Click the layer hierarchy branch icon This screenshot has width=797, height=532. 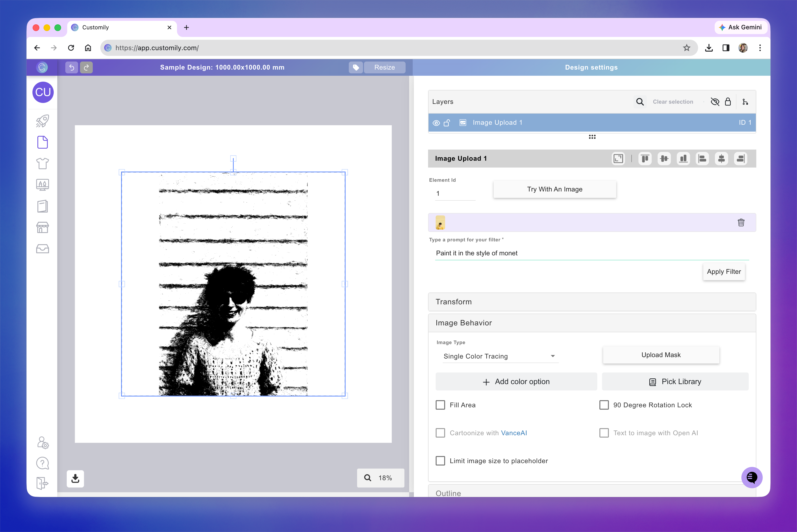745,102
